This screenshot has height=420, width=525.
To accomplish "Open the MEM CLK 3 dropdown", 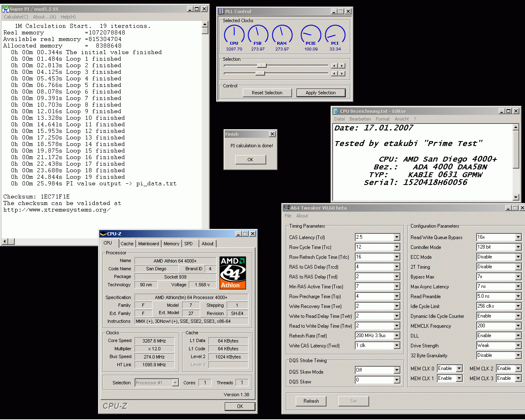I will tap(518, 378).
